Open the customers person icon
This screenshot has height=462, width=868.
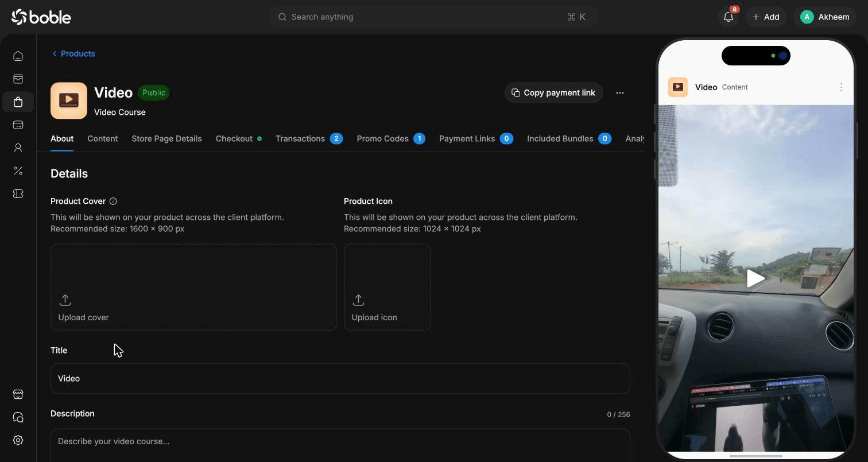pyautogui.click(x=18, y=148)
